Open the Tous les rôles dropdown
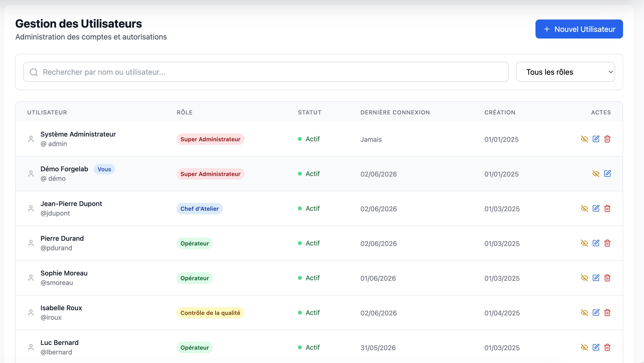Screen dimensions: 644x363 565,72
